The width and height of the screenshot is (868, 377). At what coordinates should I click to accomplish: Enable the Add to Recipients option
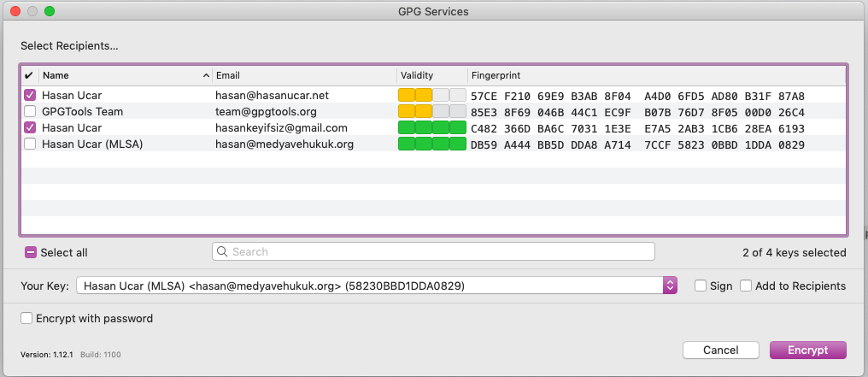pos(746,286)
